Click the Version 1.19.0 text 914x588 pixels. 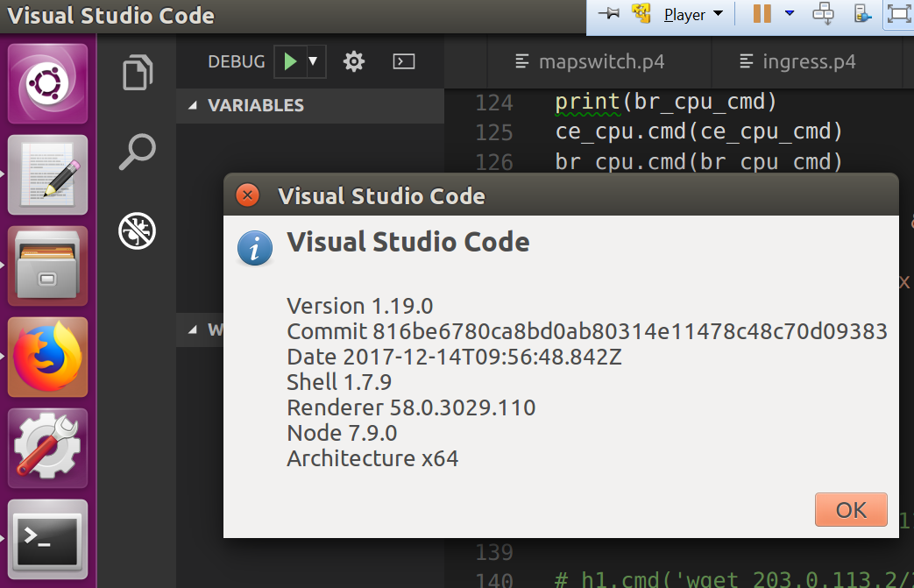(359, 306)
